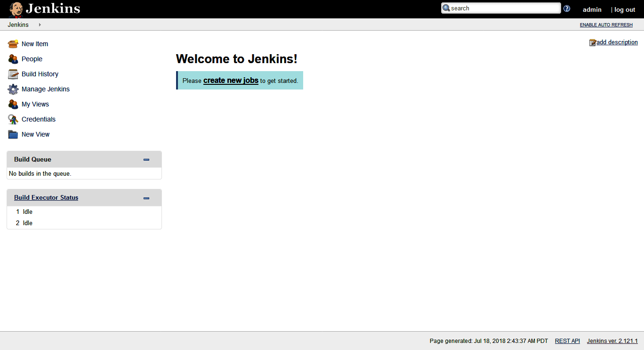The width and height of the screenshot is (644, 350).
Task: Open the help question mark icon
Action: [566, 8]
